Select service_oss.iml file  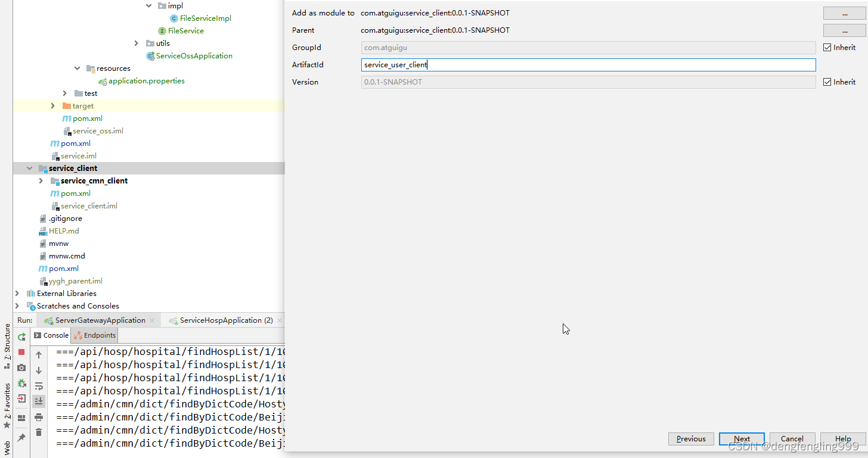98,131
